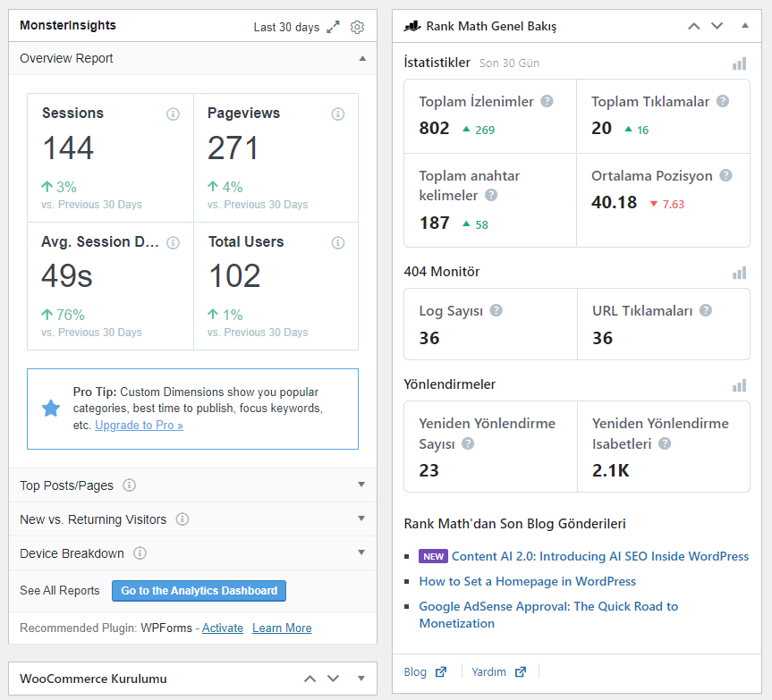Move Rank Math widget up

[x=693, y=26]
